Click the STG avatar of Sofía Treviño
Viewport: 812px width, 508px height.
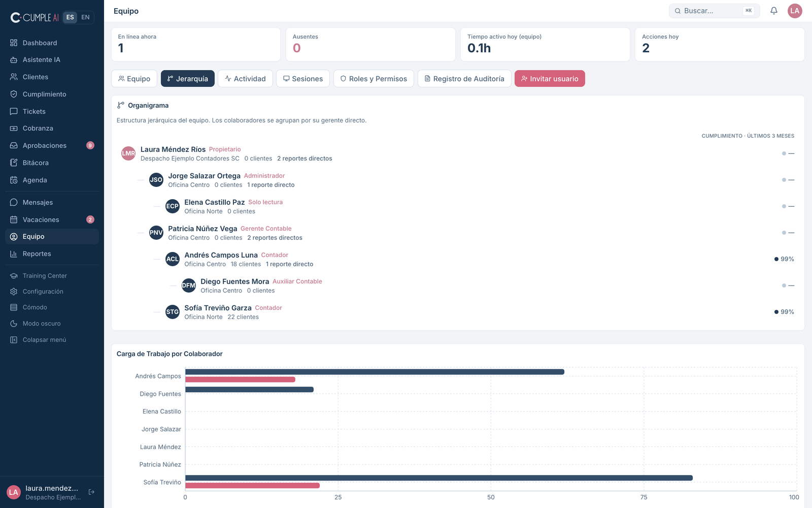pyautogui.click(x=173, y=312)
